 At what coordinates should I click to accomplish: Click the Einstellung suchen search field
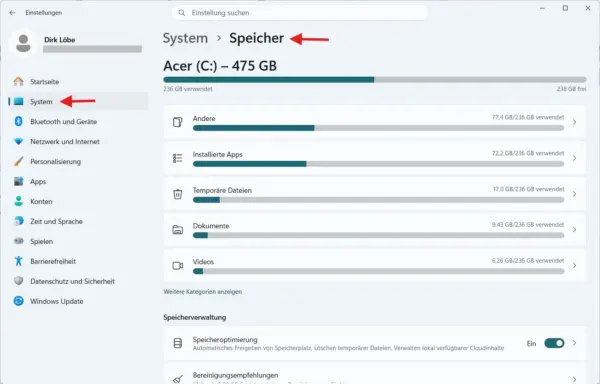[300, 13]
